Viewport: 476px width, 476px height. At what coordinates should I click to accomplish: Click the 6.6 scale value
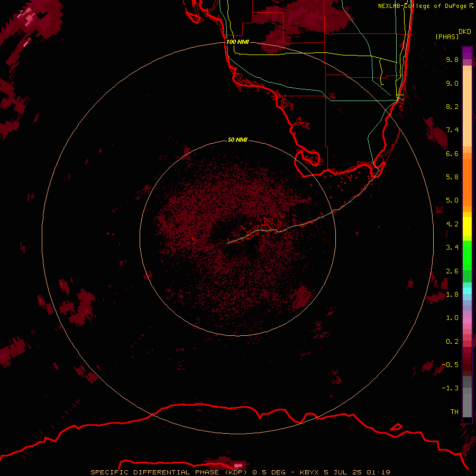452,153
